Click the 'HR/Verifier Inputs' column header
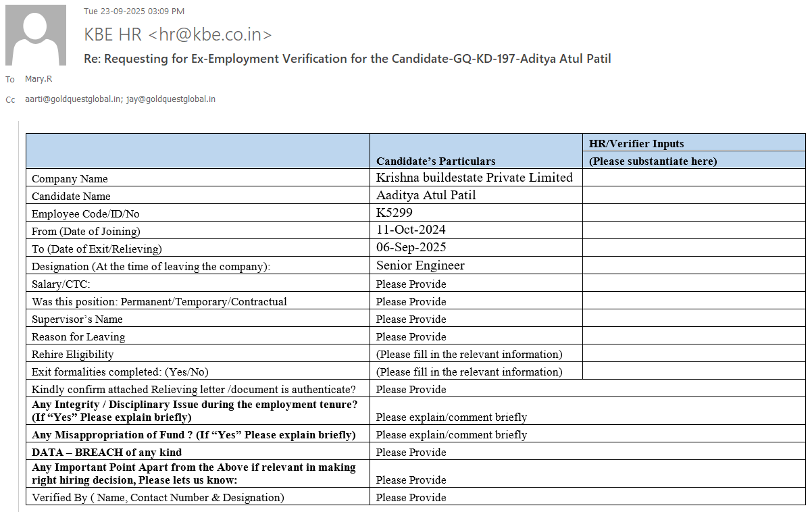812x512 pixels. [x=636, y=143]
